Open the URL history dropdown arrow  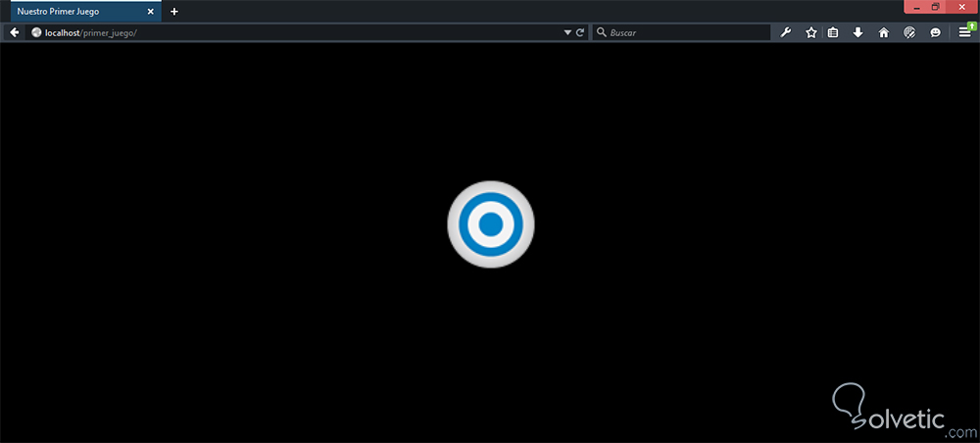(x=567, y=32)
